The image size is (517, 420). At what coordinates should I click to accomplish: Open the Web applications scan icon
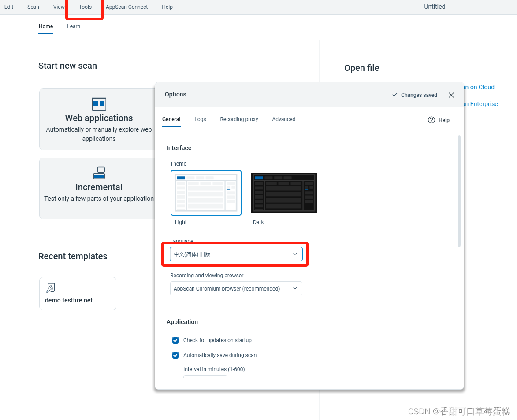click(x=99, y=104)
